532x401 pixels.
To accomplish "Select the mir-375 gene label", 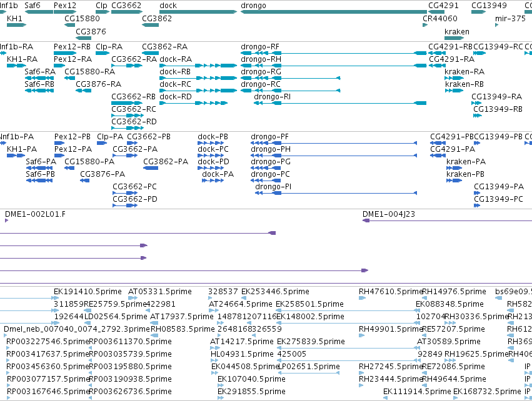I will coord(510,19).
